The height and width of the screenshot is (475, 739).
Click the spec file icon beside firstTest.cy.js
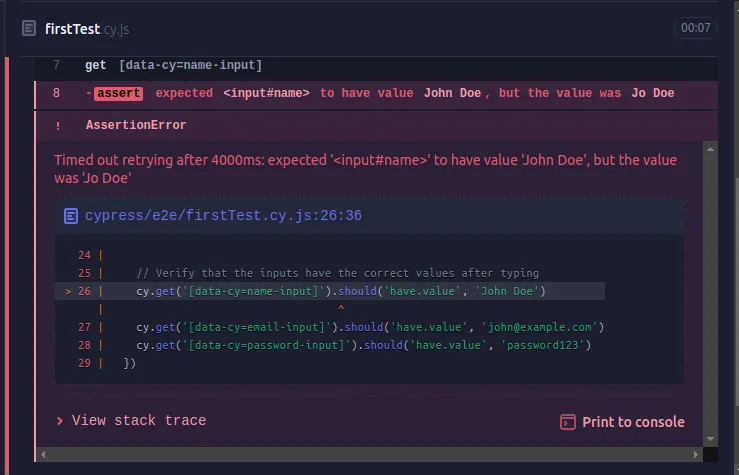point(29,28)
